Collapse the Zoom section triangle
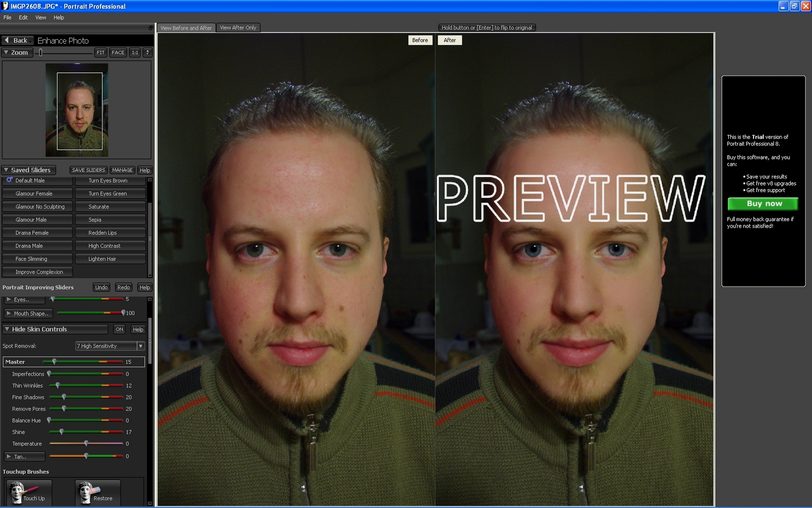Viewport: 812px width, 508px height. coord(6,52)
